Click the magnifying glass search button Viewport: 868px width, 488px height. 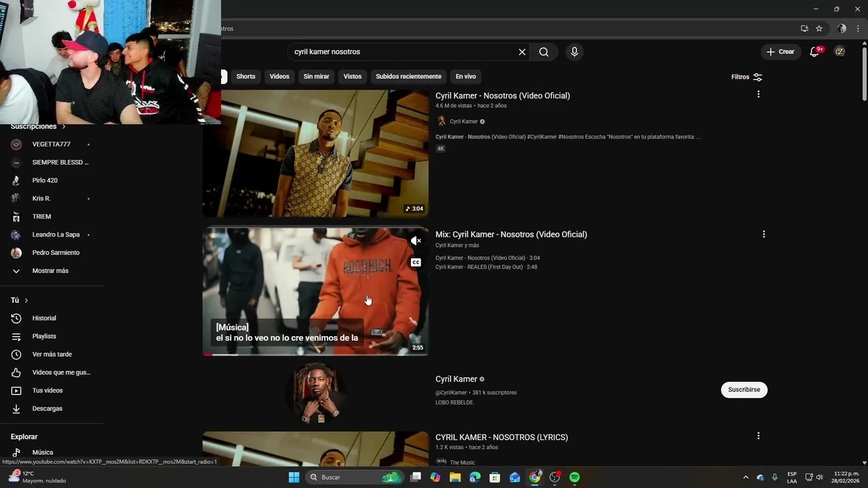544,52
